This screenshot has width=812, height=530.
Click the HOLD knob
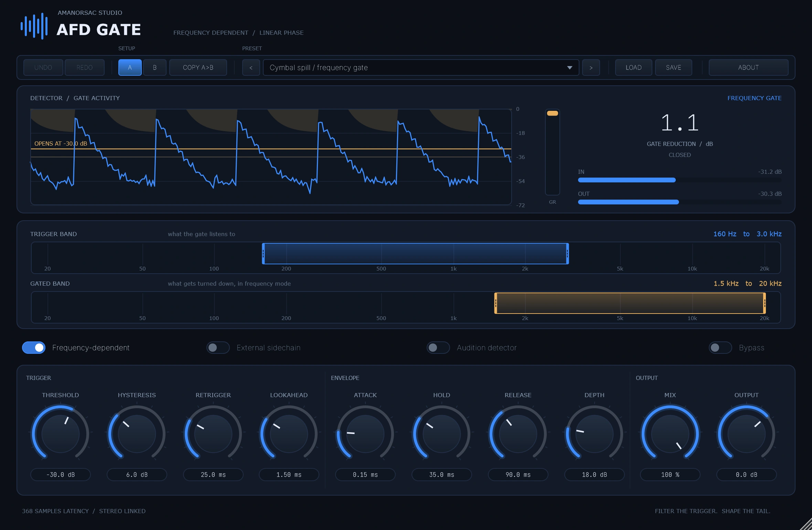[442, 434]
